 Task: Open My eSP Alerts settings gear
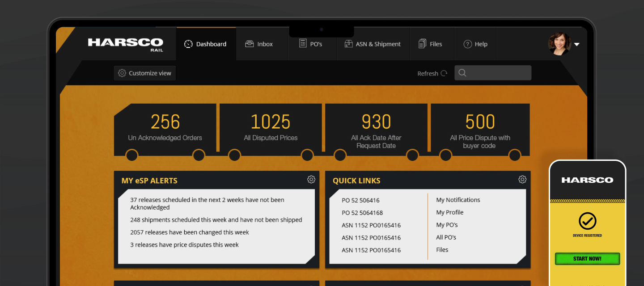tap(311, 179)
